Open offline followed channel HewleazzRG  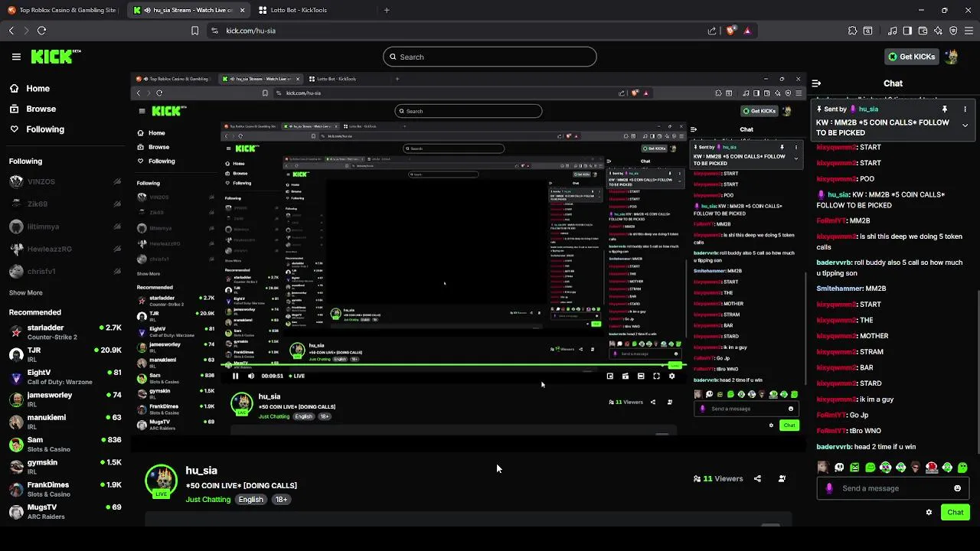click(65, 249)
